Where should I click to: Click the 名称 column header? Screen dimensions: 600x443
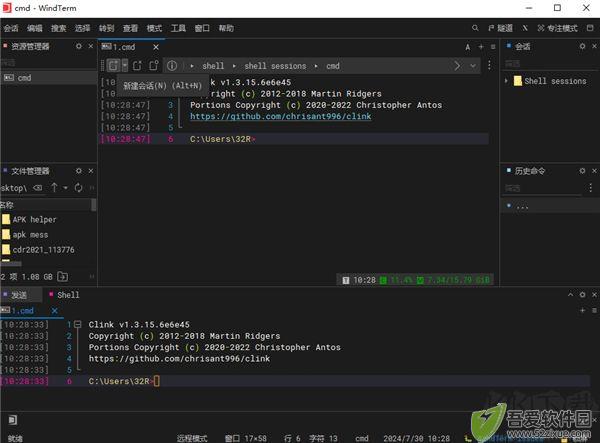(46, 205)
